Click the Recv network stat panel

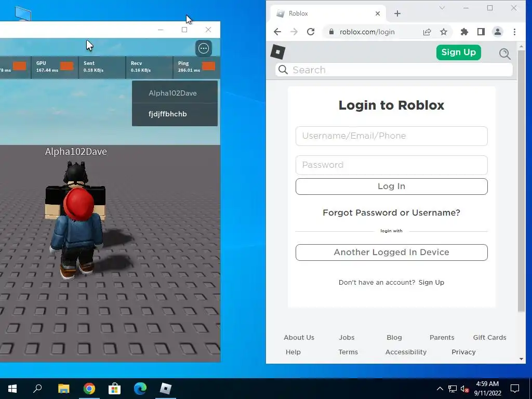[149, 67]
